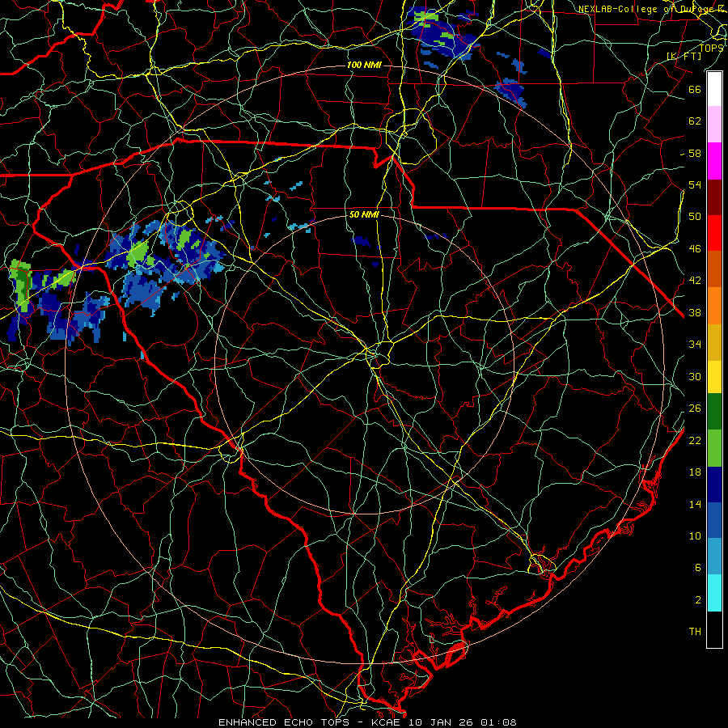This screenshot has width=728, height=728.
Task: Select the "50" legend value
Action: point(695,216)
